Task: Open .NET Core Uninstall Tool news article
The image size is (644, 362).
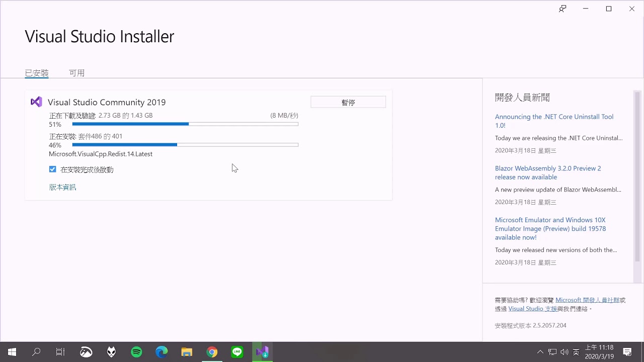Action: pos(554,121)
